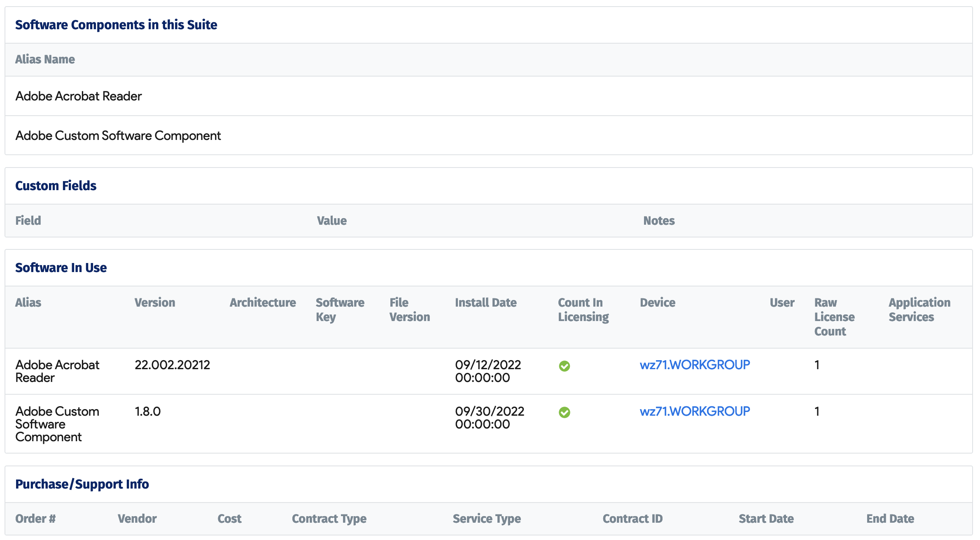Sort by the Raw License Count column
The width and height of the screenshot is (980, 540).
click(834, 317)
